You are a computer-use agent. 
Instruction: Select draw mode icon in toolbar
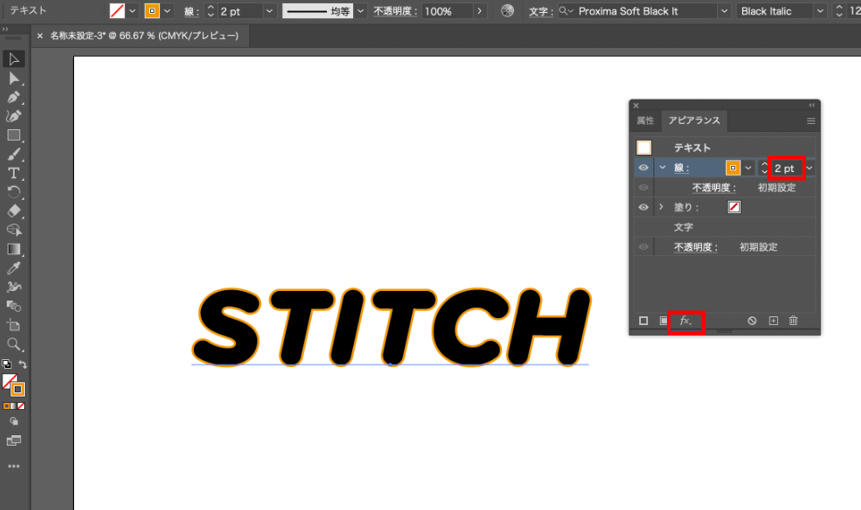tap(14, 421)
